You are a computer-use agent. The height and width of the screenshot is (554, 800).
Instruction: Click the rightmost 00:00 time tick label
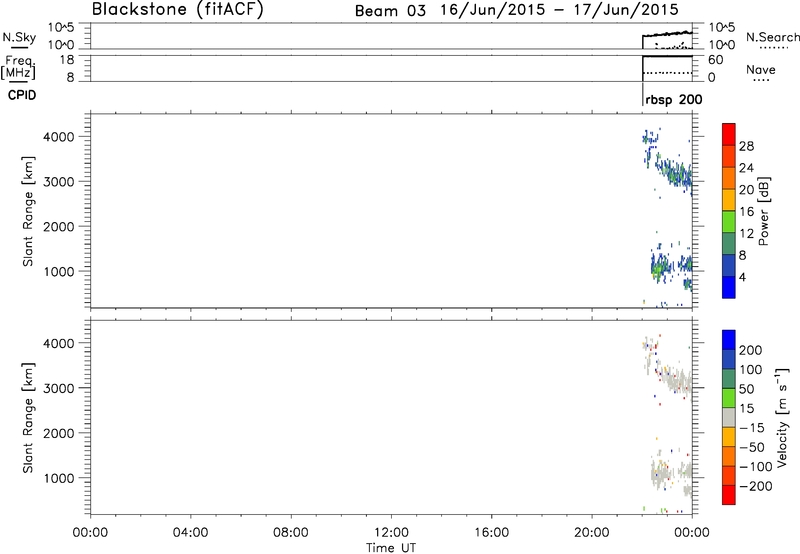click(x=692, y=533)
